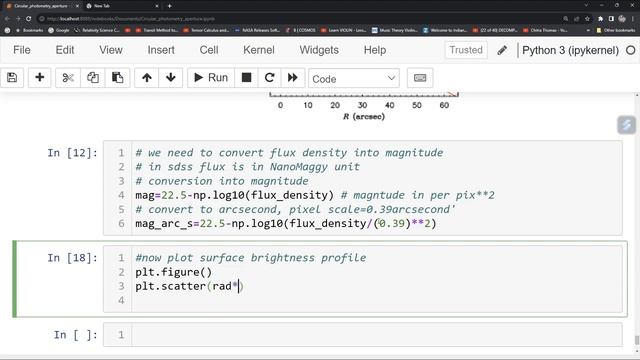The image size is (640, 360).
Task: Click the In [12]: prompt label
Action: point(72,153)
